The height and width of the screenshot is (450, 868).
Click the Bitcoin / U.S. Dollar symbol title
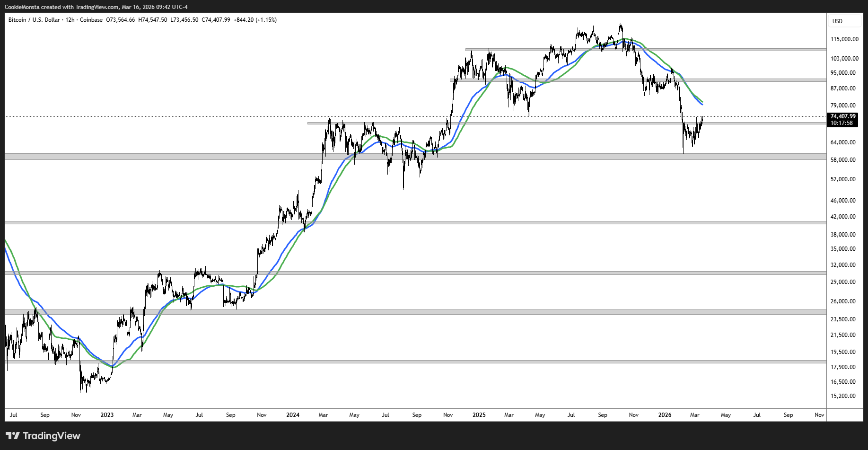34,20
